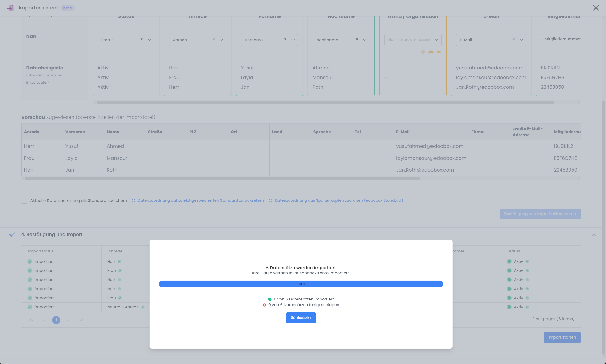Select page 1 in the pagination

(56, 320)
